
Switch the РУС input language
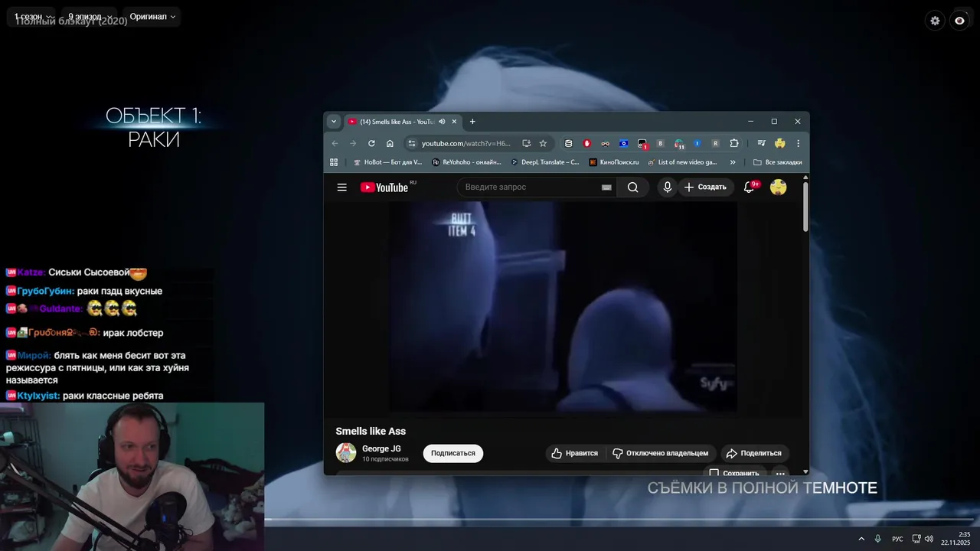coord(897,539)
